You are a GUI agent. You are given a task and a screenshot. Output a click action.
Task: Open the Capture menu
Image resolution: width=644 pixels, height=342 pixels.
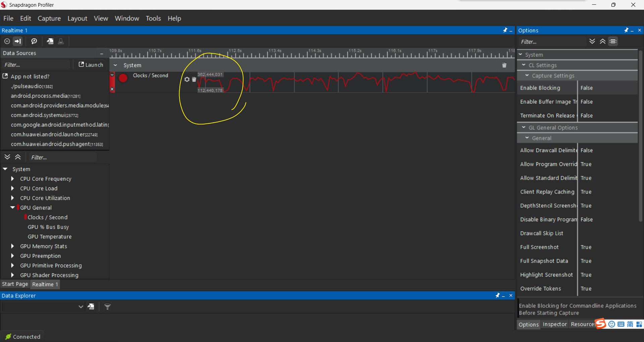(x=49, y=18)
